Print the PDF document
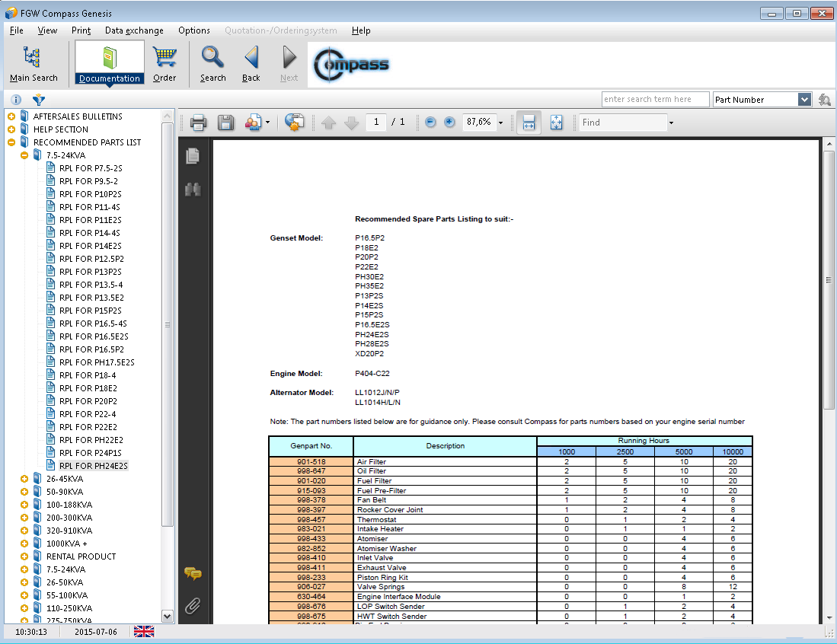This screenshot has width=837, height=644. click(x=199, y=123)
